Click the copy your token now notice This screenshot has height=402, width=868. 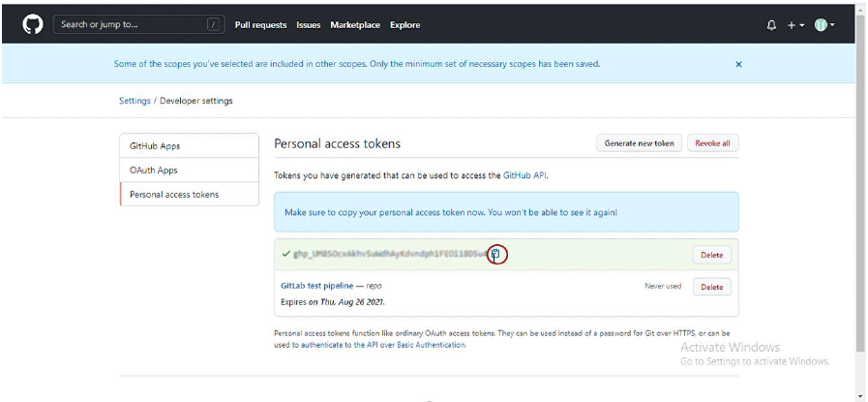click(x=506, y=212)
